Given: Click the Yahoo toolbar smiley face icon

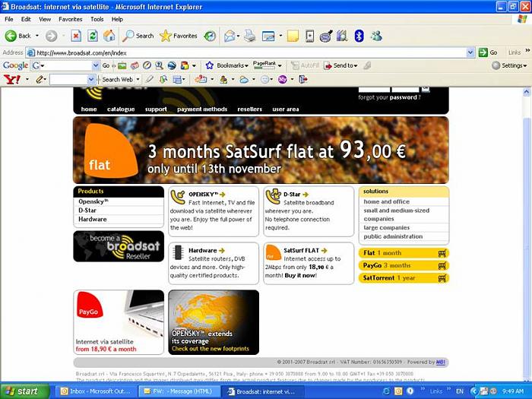Looking at the screenshot, I should pyautogui.click(x=264, y=79).
